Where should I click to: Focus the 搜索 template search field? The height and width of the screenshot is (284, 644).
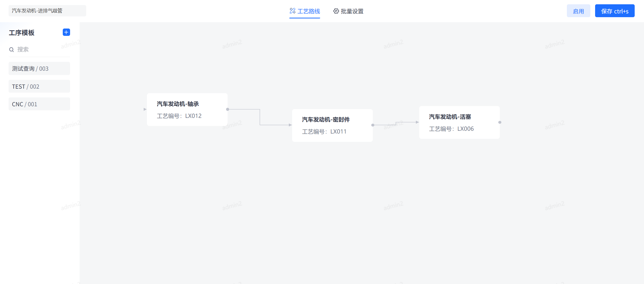coord(40,49)
